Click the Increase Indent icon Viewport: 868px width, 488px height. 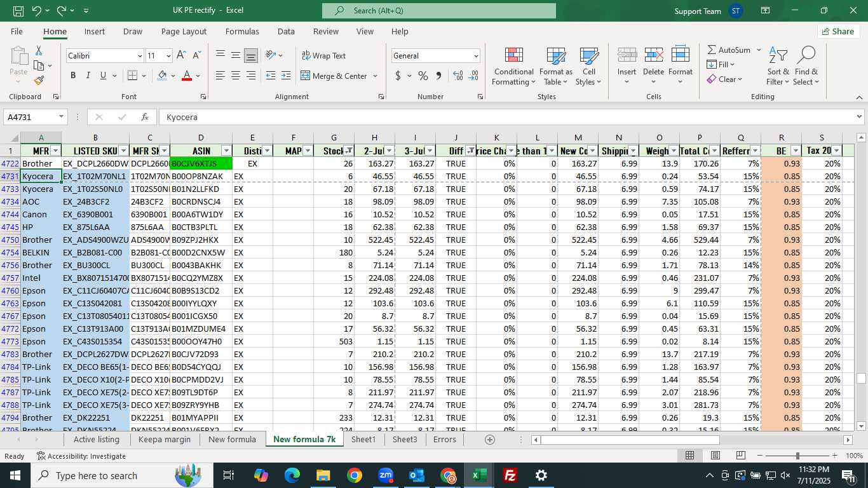(x=286, y=76)
